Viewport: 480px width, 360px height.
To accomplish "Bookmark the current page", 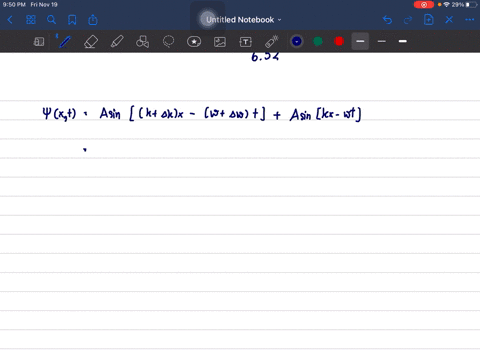I will [x=72, y=20].
